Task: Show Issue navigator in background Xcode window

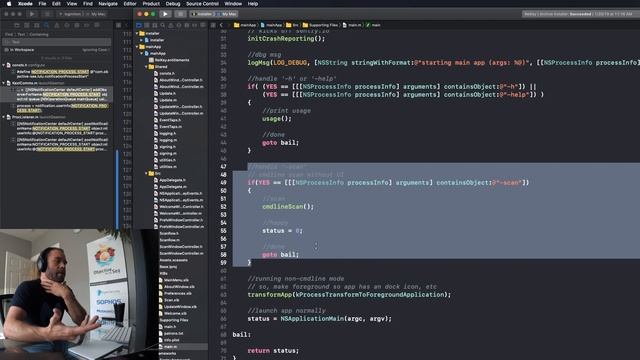Action: (x=57, y=25)
